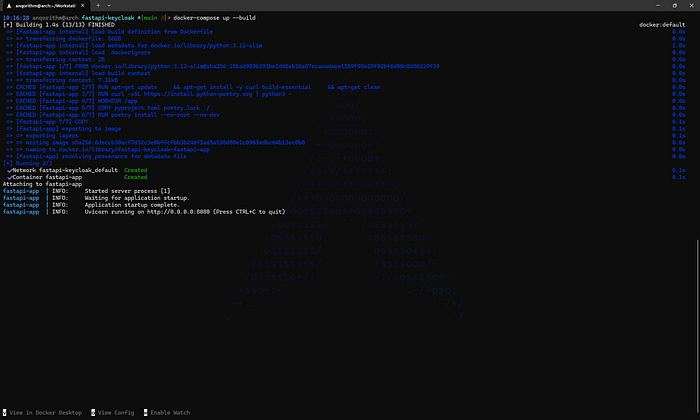
Task: Click the vertical scrollbar thumb
Action: 697,326
